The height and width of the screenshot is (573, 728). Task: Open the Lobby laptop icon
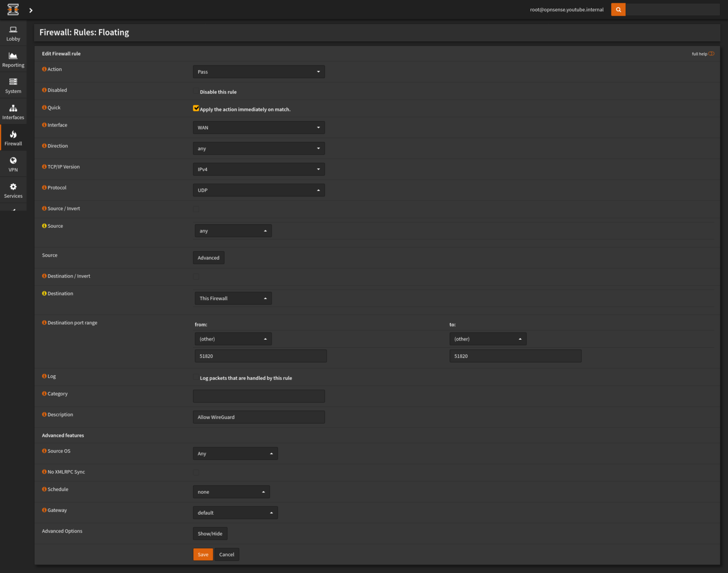(13, 30)
